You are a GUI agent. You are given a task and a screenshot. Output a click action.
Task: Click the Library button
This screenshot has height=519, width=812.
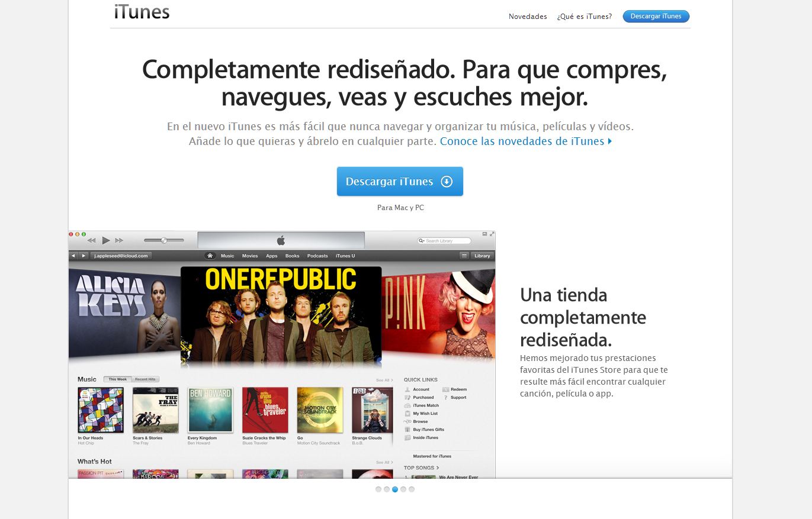click(x=482, y=256)
